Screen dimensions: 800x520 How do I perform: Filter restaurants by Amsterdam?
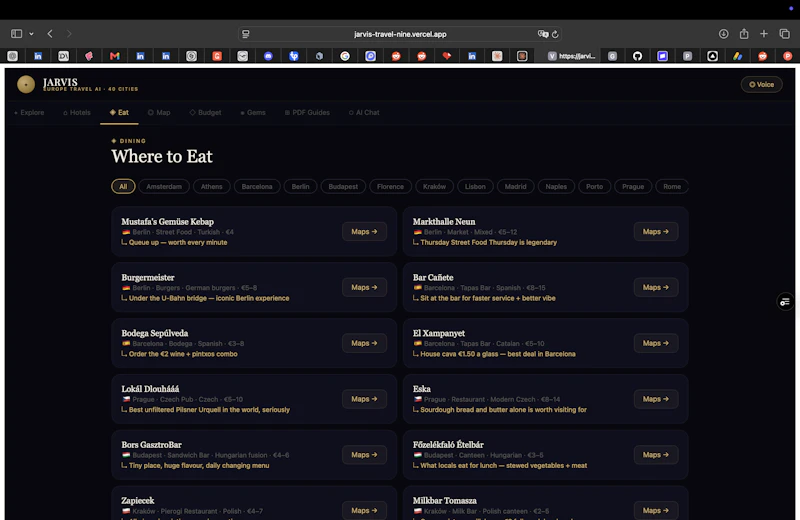coord(164,187)
